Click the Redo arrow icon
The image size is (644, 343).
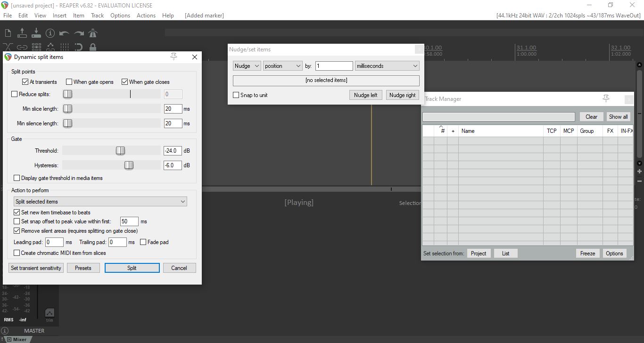pos(79,33)
